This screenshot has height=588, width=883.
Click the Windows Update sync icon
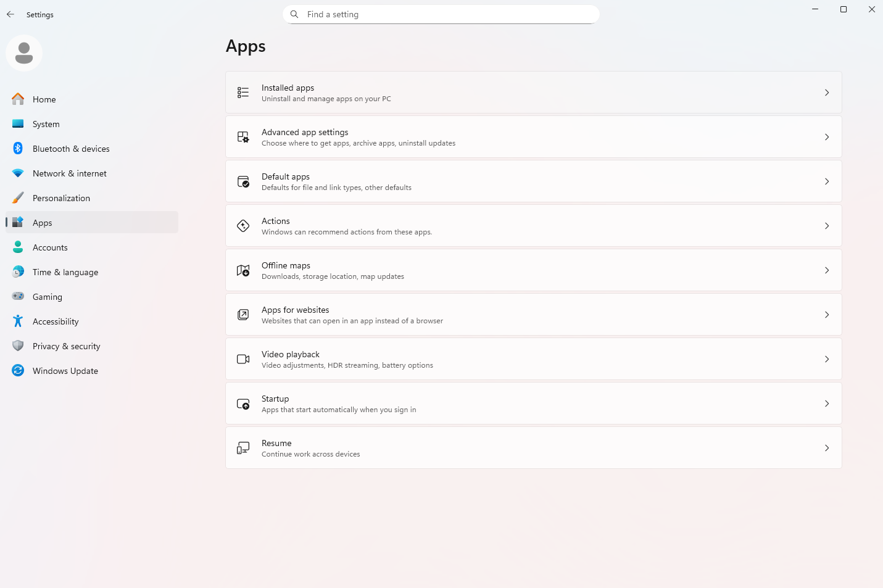point(18,371)
